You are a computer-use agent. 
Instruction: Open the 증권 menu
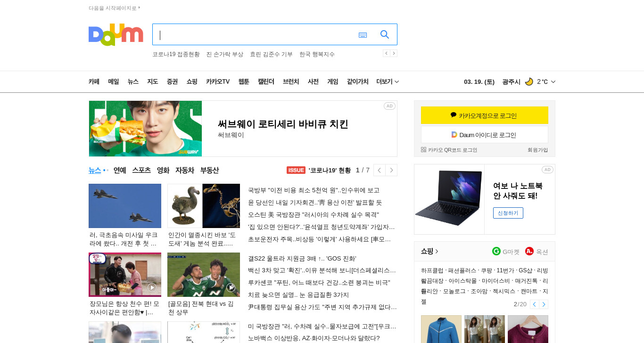(x=172, y=82)
